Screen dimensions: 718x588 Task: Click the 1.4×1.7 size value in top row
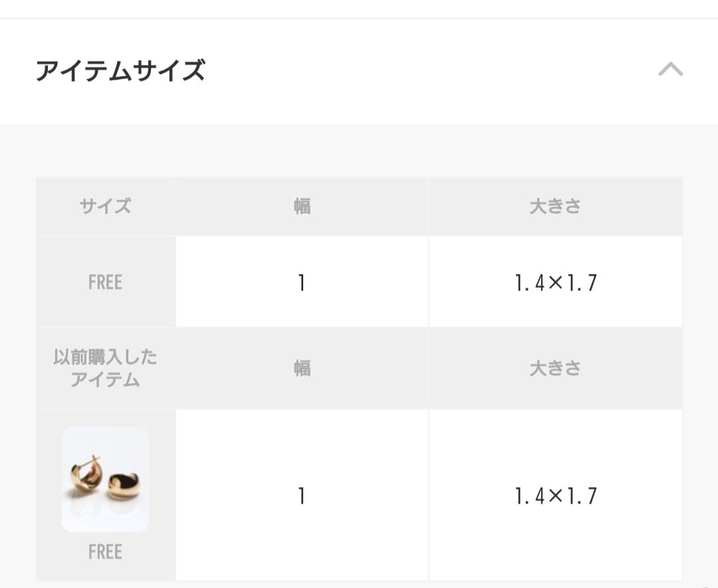coord(555,282)
